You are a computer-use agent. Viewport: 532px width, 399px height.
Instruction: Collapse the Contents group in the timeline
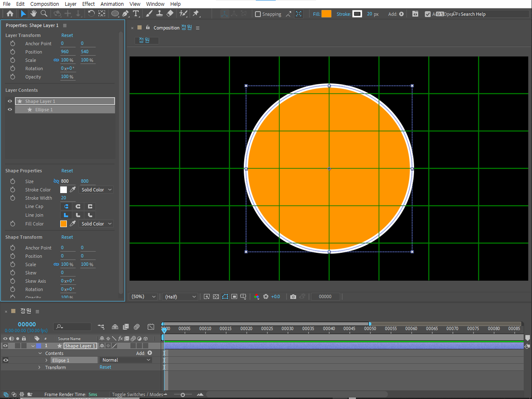tap(40, 353)
